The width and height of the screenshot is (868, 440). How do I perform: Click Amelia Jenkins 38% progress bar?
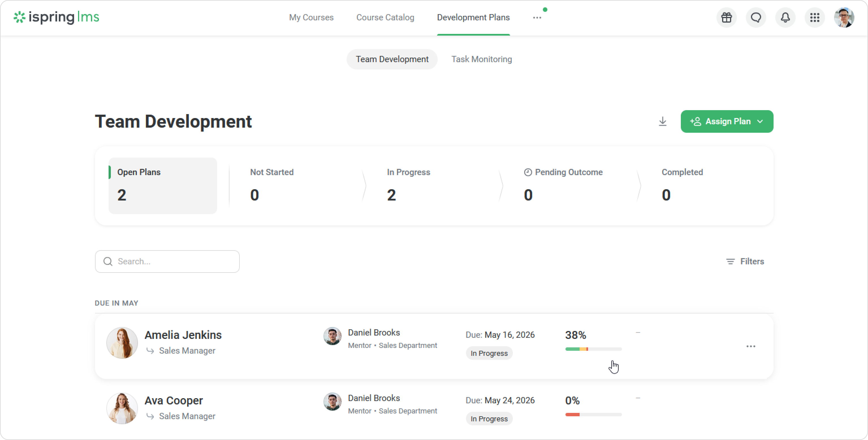tap(593, 349)
